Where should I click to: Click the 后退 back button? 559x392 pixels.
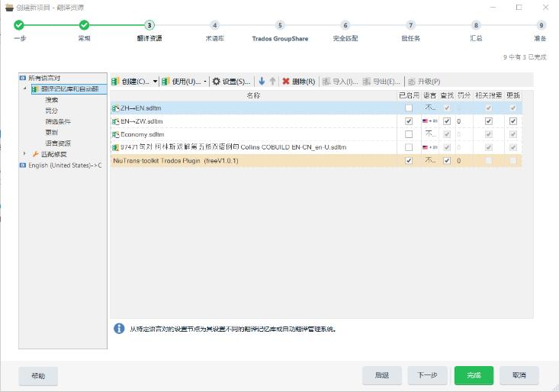coord(382,375)
